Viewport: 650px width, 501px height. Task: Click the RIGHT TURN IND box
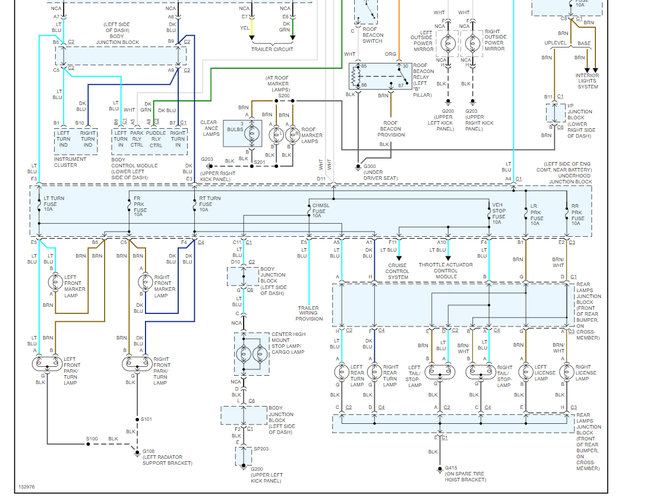click(x=87, y=139)
